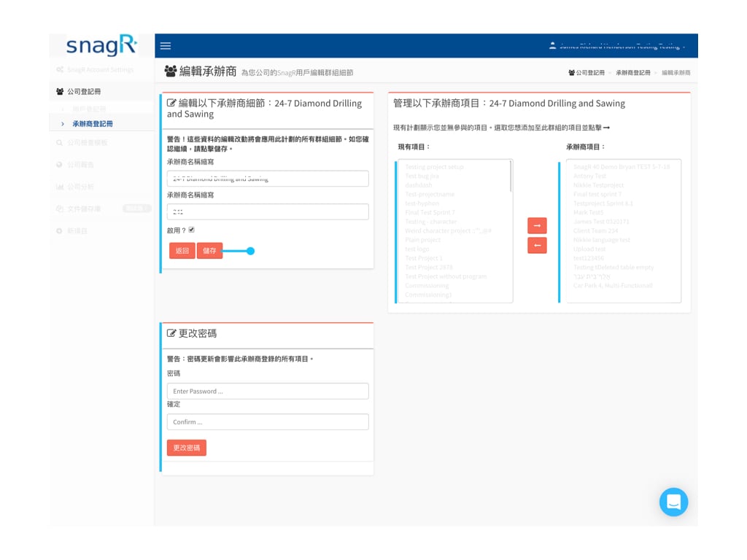Select 'test123456' in contractor projects
This screenshot has height=560, width=747.
(589, 258)
